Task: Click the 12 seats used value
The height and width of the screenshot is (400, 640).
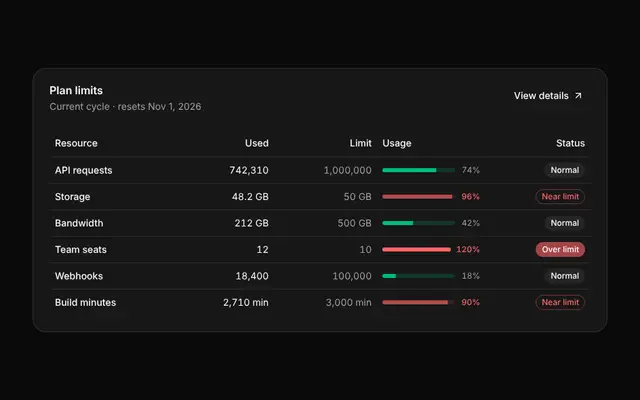Action: coord(262,250)
